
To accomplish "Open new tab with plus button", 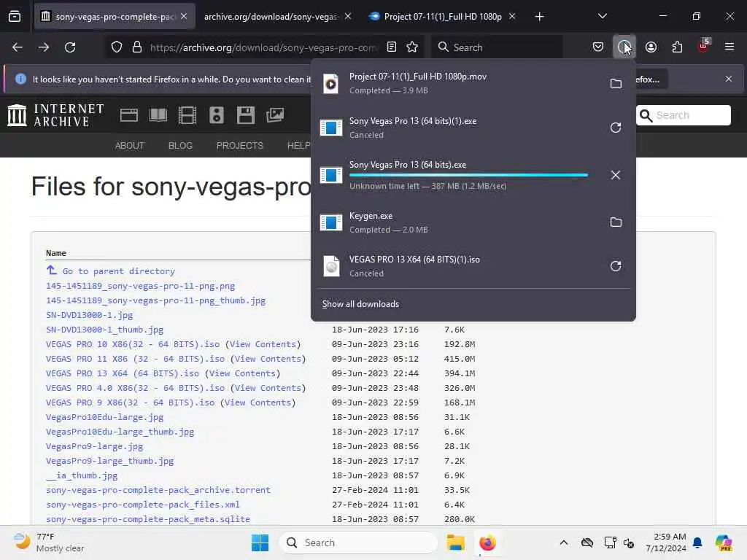I will 539,17.
